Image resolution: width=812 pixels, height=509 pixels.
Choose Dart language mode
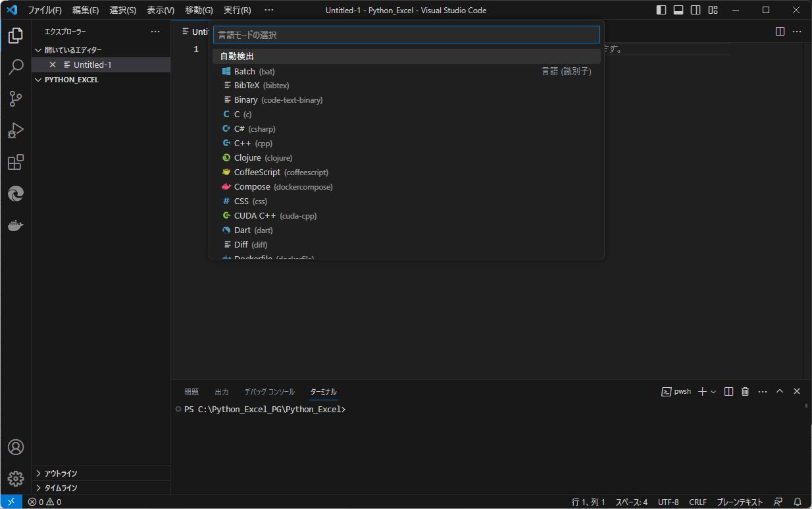(x=407, y=230)
